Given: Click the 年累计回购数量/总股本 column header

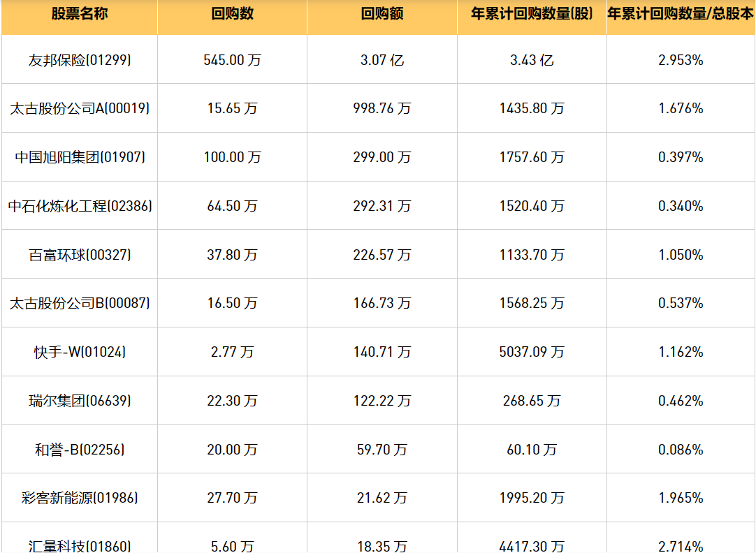Looking at the screenshot, I should pyautogui.click(x=681, y=15).
